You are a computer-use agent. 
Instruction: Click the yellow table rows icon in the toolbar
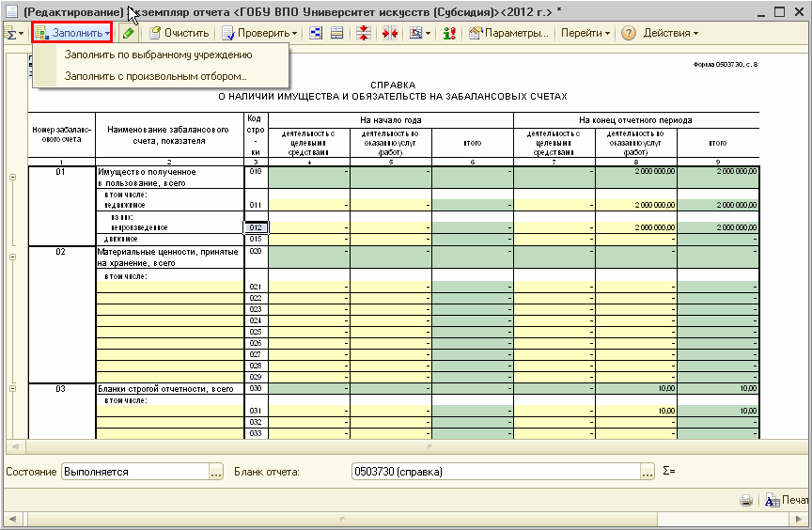[x=337, y=33]
